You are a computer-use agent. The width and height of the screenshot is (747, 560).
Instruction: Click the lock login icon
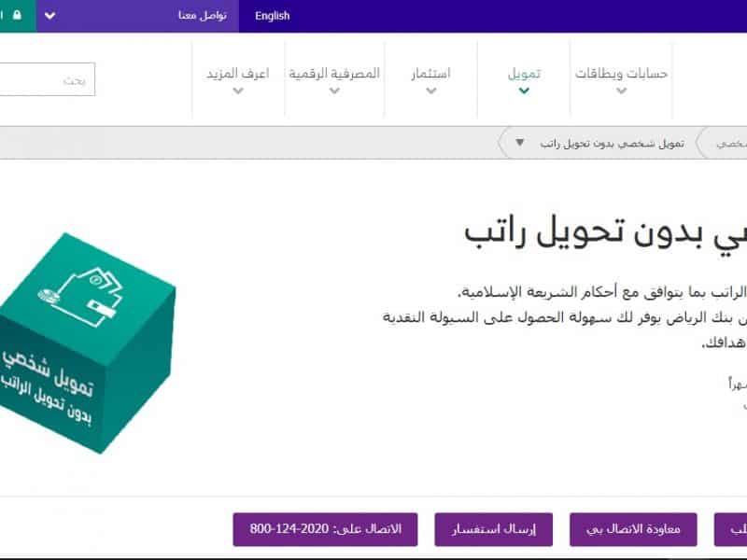[x=17, y=15]
